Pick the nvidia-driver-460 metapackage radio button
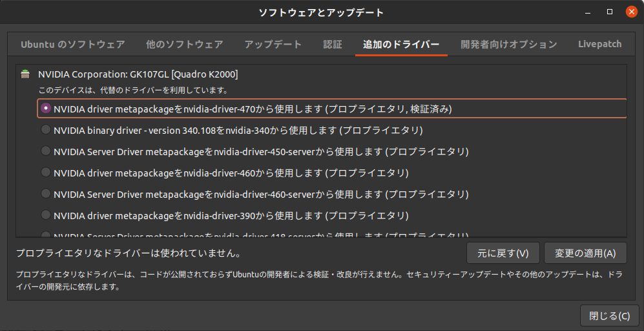This screenshot has height=331, width=644. click(46, 172)
